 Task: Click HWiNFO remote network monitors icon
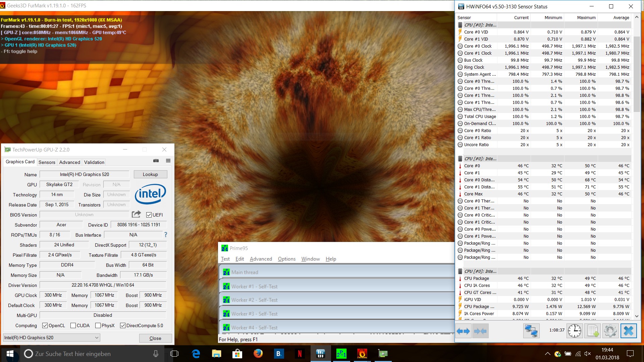pyautogui.click(x=531, y=331)
